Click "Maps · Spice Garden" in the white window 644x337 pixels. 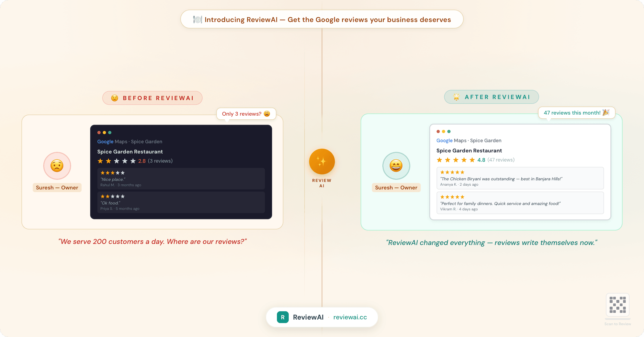(x=478, y=141)
